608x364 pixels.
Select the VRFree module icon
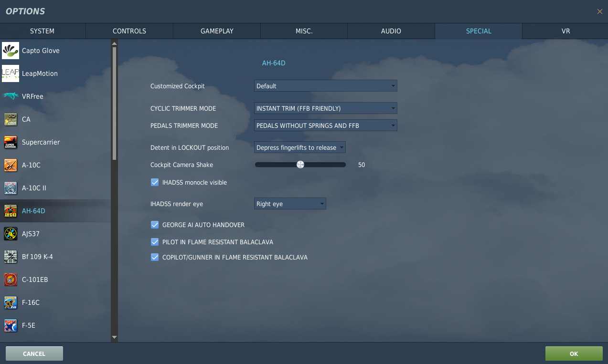11,96
